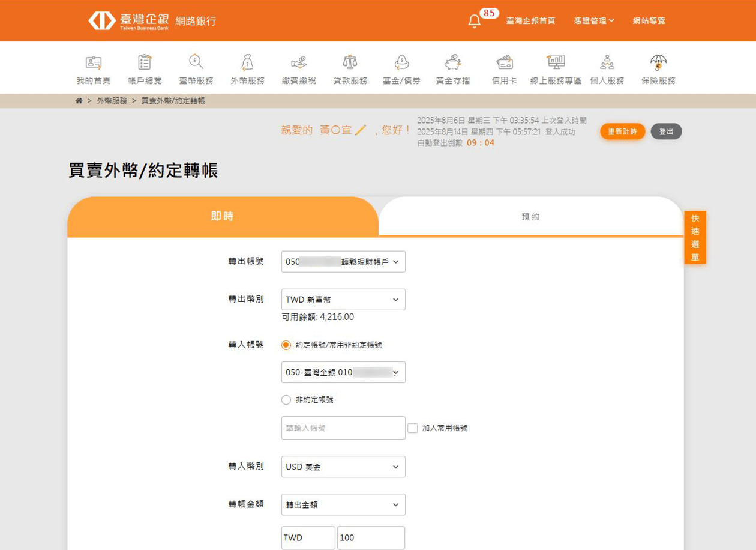This screenshot has height=550, width=756.
Task: Expand the 轉入幣別 USD 美金 dropdown
Action: point(343,467)
